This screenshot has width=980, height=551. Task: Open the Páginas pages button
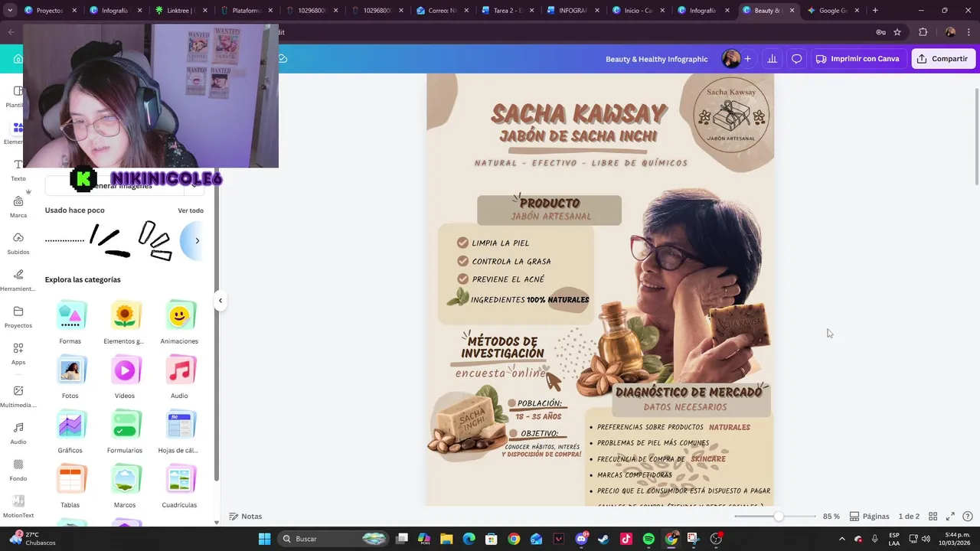point(870,517)
